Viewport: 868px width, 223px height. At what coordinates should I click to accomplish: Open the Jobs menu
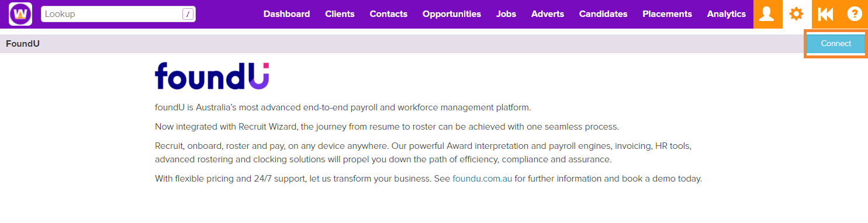pos(506,14)
